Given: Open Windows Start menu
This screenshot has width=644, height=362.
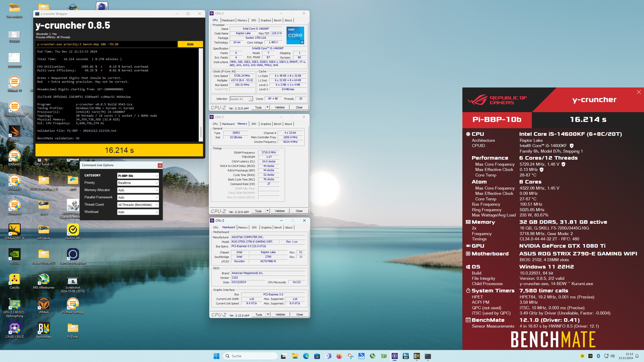Looking at the screenshot, I should [x=216, y=356].
